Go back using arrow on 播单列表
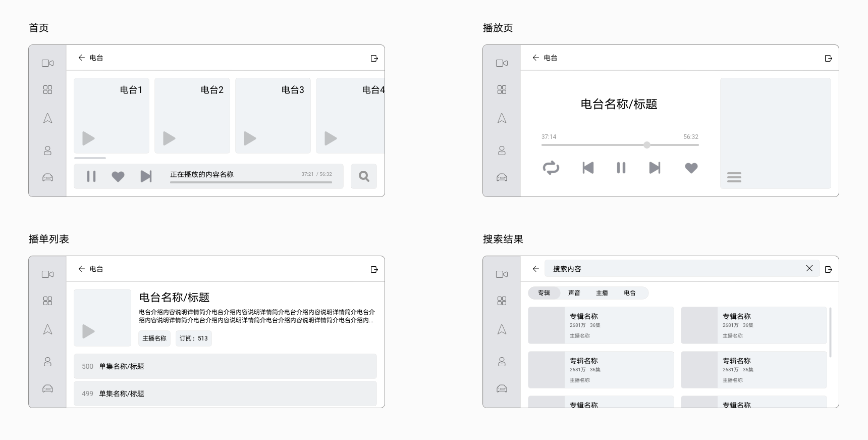The image size is (868, 440). coord(81,269)
